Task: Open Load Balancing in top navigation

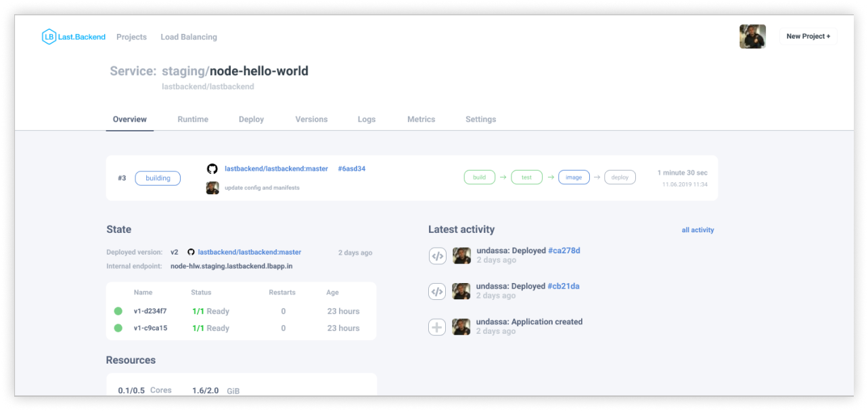Action: coord(189,37)
